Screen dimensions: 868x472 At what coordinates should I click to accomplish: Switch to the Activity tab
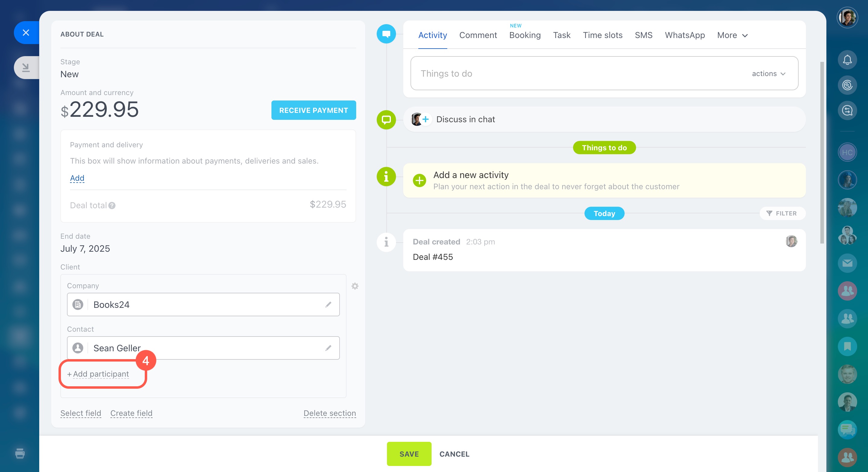[432, 35]
